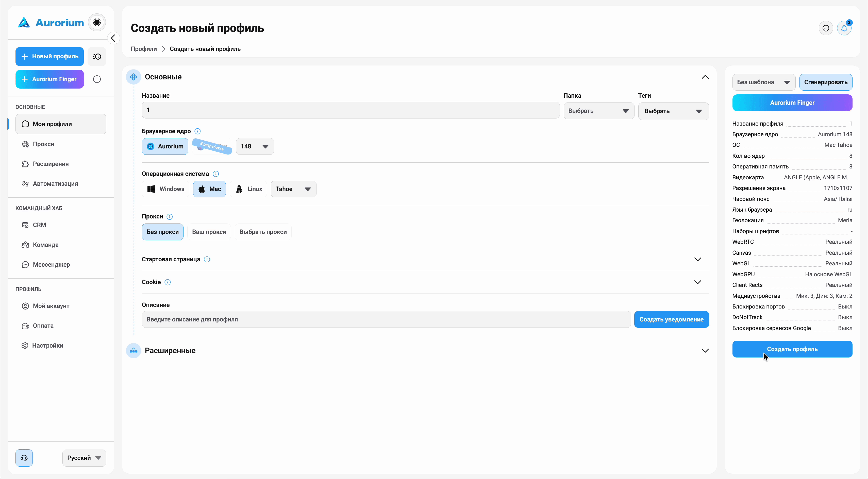Image resolution: width=868 pixels, height=479 pixels.
Task: Open the history icon beside Новый профиль
Action: coord(97,57)
